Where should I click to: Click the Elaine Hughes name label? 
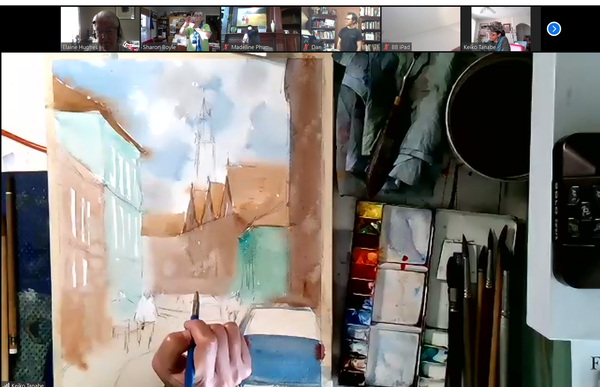click(x=80, y=47)
